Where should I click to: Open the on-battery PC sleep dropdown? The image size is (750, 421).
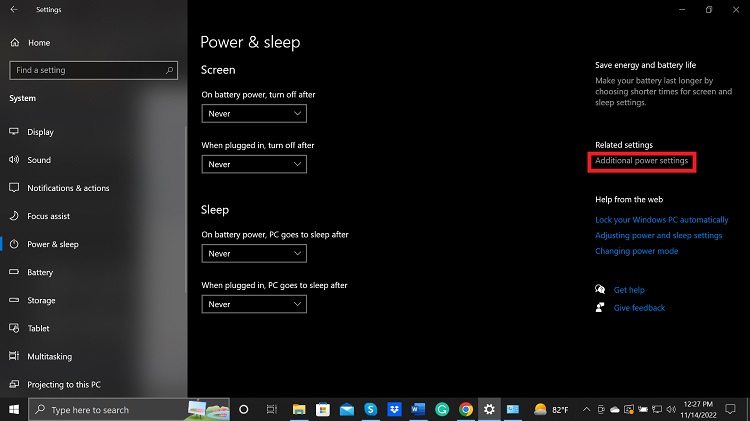254,254
